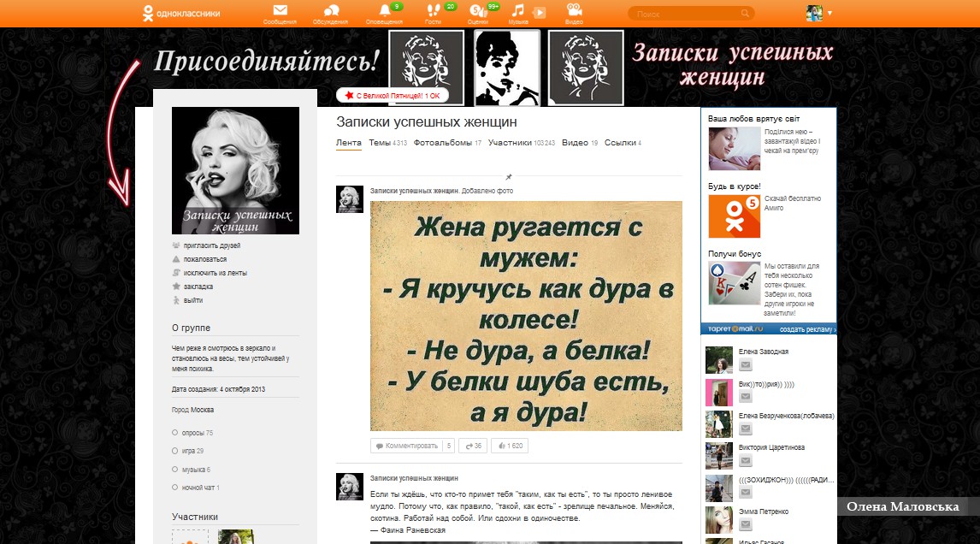Image resolution: width=980 pixels, height=544 pixels.
Task: Open Эмма Петренко avatar photo
Action: [718, 519]
